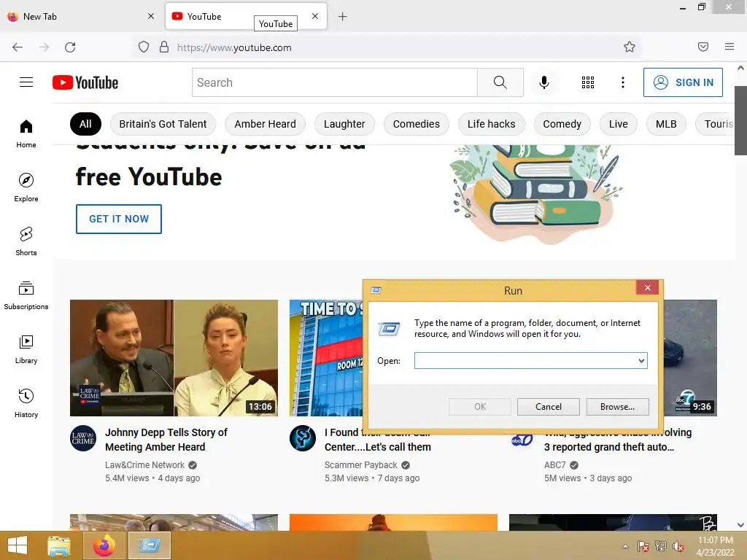This screenshot has height=560, width=747.
Task: Open Scammer Payback channel link
Action: [360, 464]
